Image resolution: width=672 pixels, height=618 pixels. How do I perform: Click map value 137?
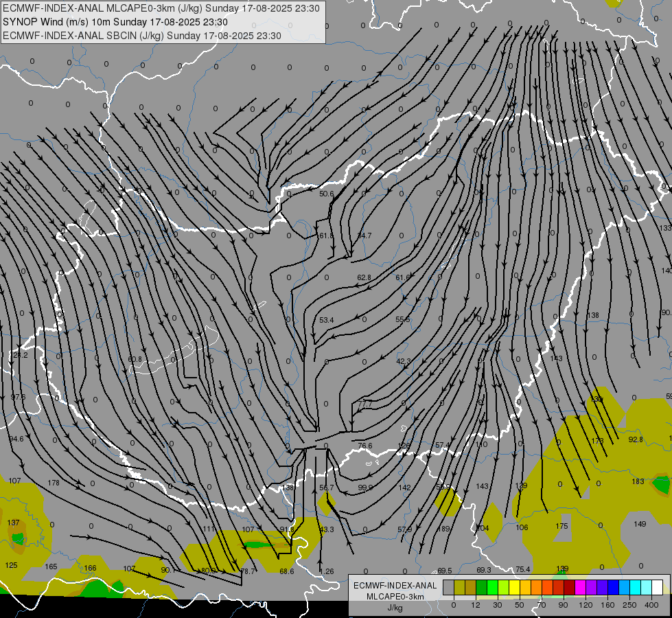(x=13, y=523)
